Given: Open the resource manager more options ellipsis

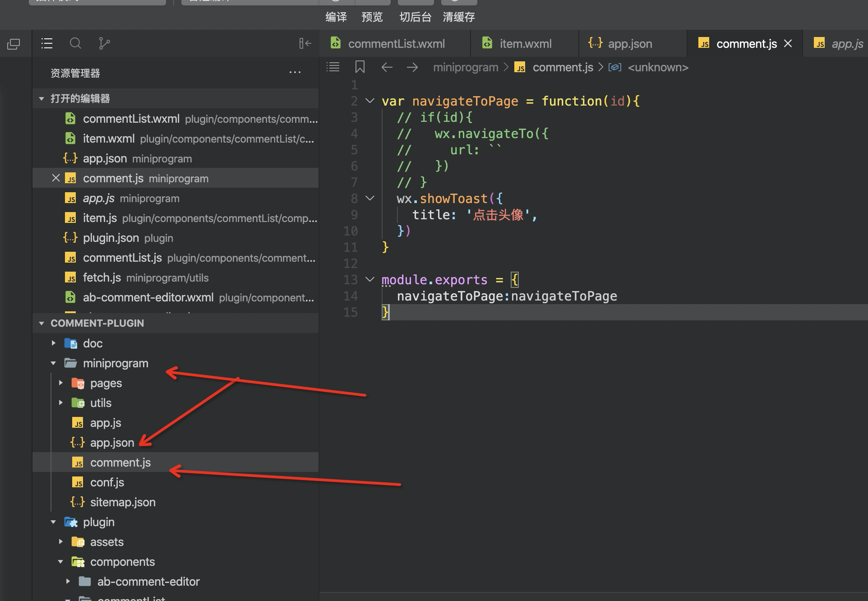Looking at the screenshot, I should (295, 73).
